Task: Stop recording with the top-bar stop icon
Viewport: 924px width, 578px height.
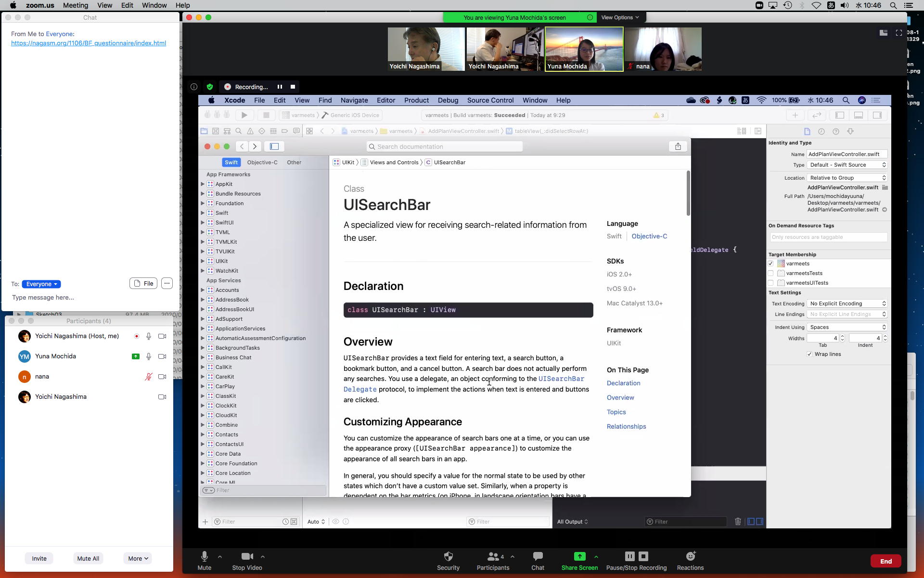Action: click(293, 87)
